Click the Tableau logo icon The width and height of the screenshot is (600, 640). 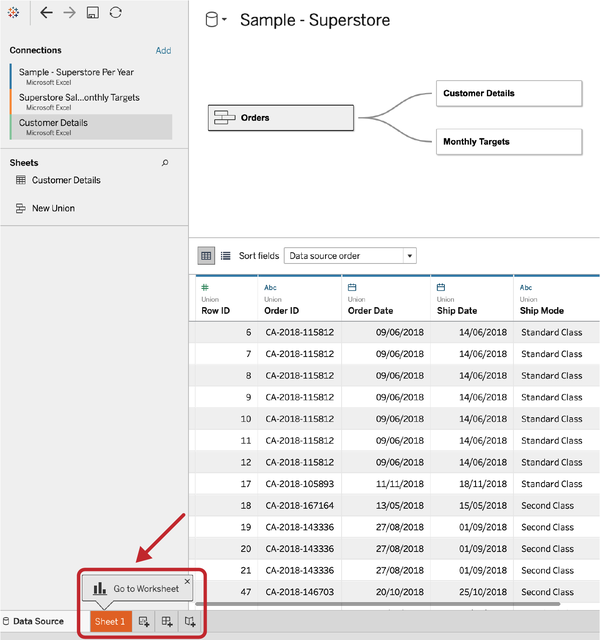click(x=13, y=13)
